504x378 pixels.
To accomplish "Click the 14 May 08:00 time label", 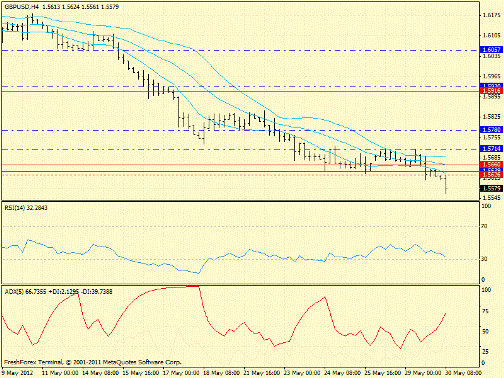I will (x=100, y=373).
